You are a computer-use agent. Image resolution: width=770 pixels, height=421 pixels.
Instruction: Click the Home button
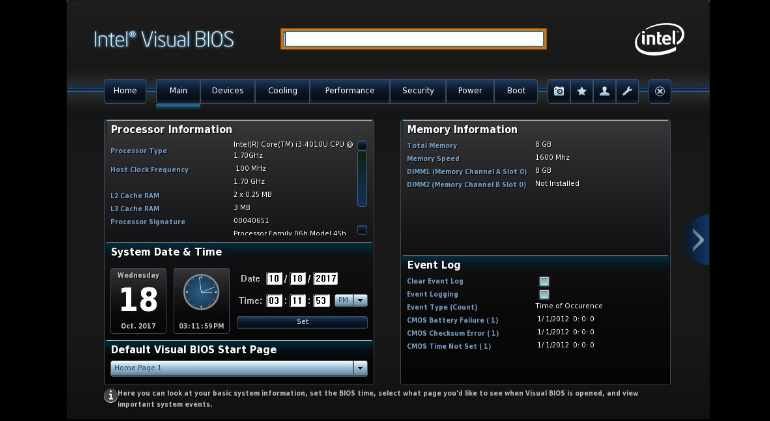tap(125, 91)
